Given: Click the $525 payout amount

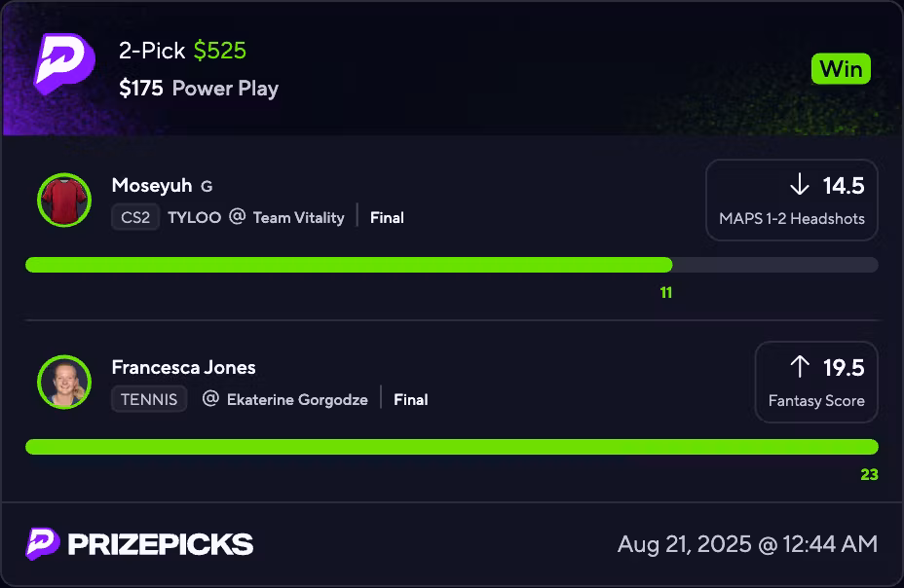Looking at the screenshot, I should [220, 51].
